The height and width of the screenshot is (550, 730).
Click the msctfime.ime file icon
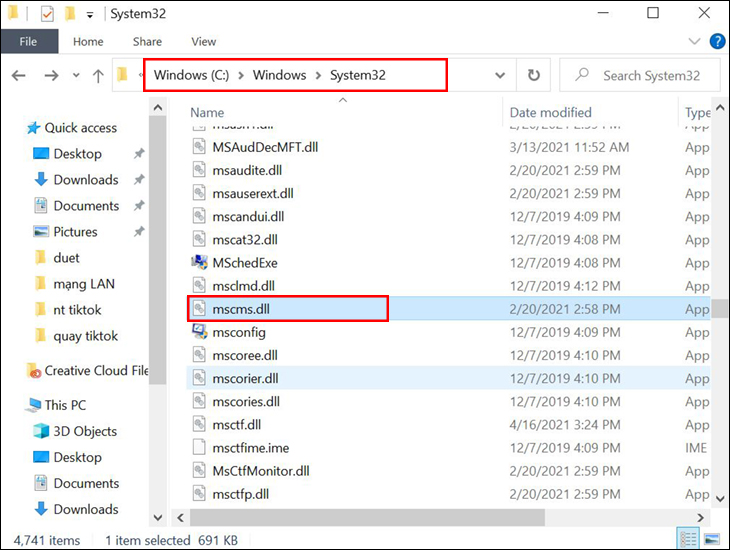(x=199, y=448)
